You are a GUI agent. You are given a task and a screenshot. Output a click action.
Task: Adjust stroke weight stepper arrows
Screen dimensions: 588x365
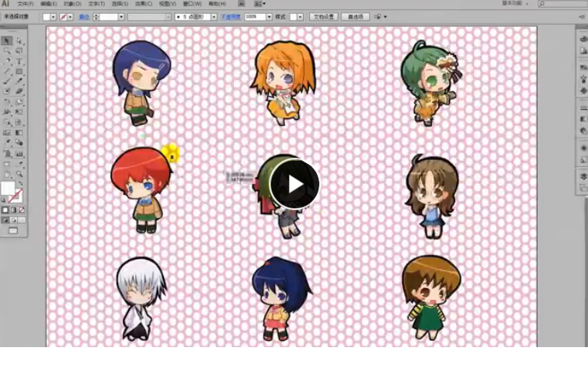point(96,17)
